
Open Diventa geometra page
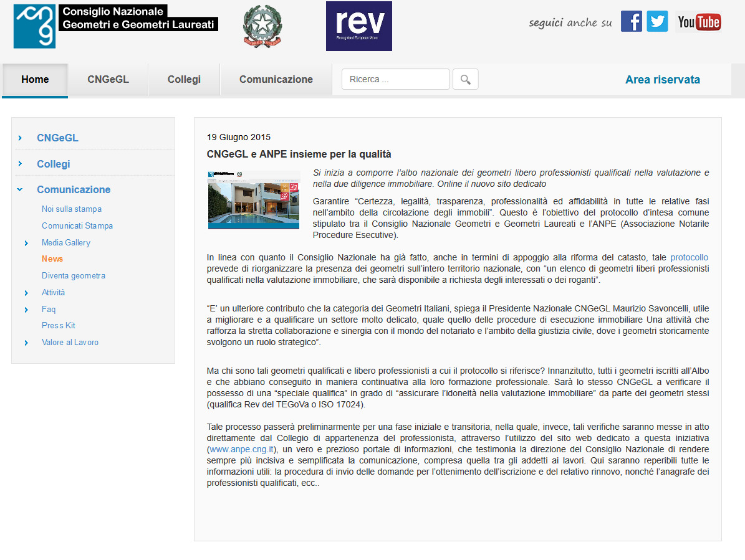(x=74, y=276)
